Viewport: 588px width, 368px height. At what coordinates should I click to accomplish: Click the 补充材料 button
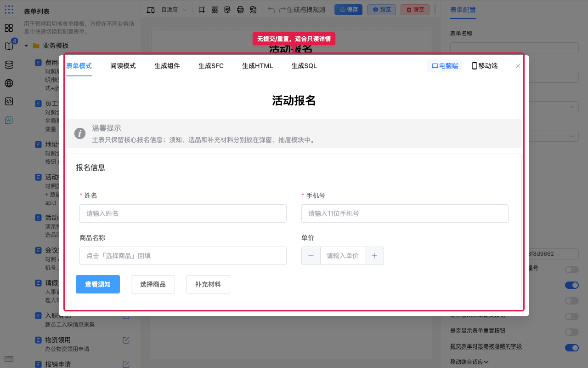coord(208,284)
